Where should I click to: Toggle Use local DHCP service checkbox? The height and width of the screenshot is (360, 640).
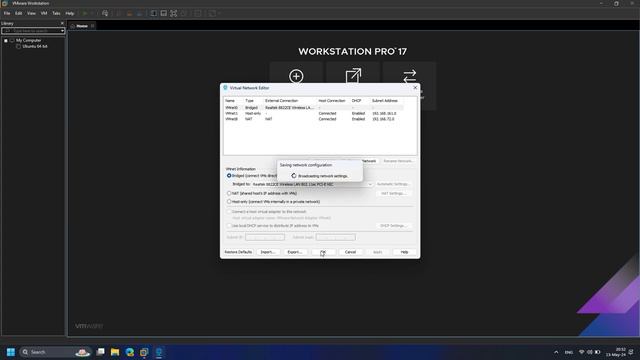(229, 226)
